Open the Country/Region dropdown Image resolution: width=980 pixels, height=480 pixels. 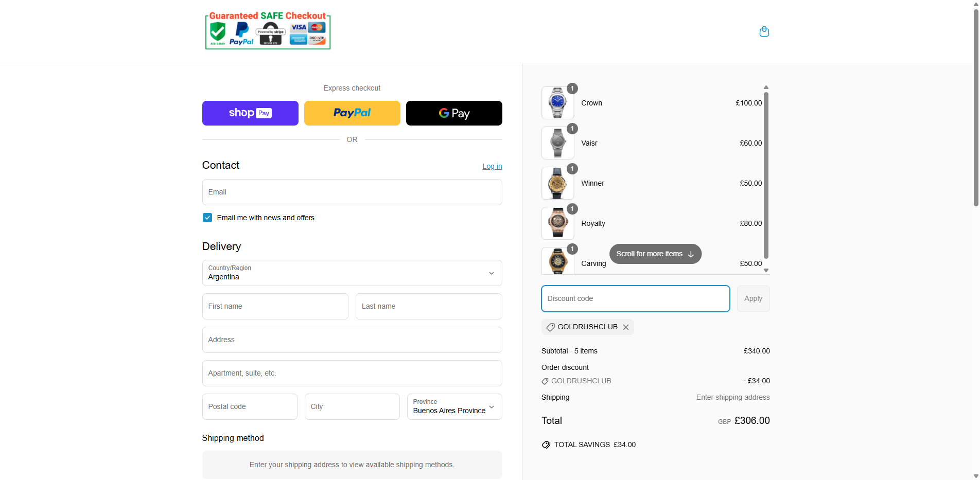coord(352,273)
